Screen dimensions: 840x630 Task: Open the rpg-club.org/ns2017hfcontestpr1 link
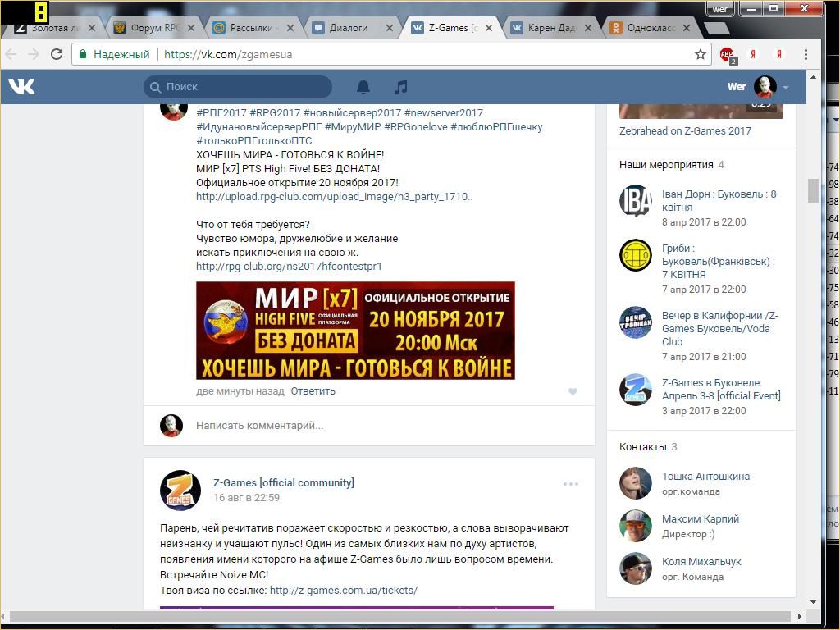pos(289,267)
